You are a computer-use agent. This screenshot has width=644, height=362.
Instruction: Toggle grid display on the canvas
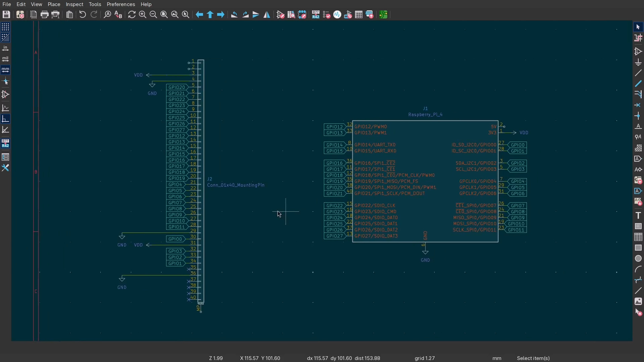point(5,27)
